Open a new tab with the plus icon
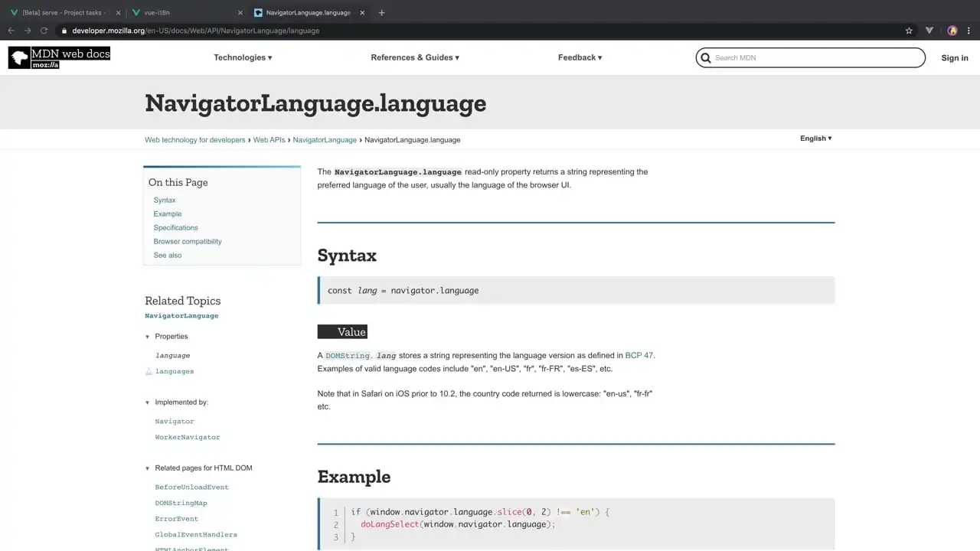 (381, 12)
